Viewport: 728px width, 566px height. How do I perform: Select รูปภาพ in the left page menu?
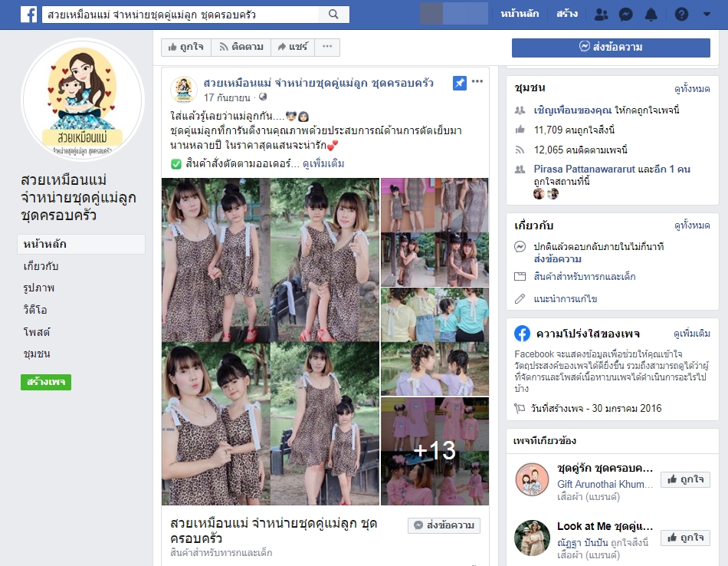(x=39, y=288)
